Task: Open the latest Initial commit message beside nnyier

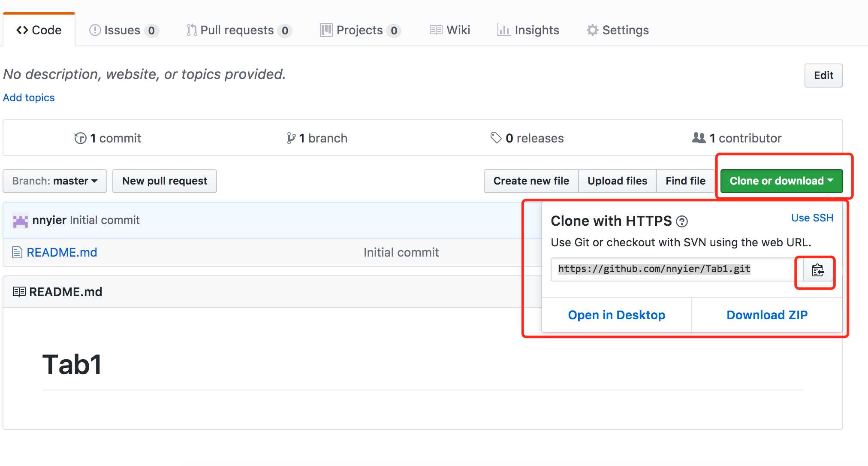Action: tap(105, 220)
